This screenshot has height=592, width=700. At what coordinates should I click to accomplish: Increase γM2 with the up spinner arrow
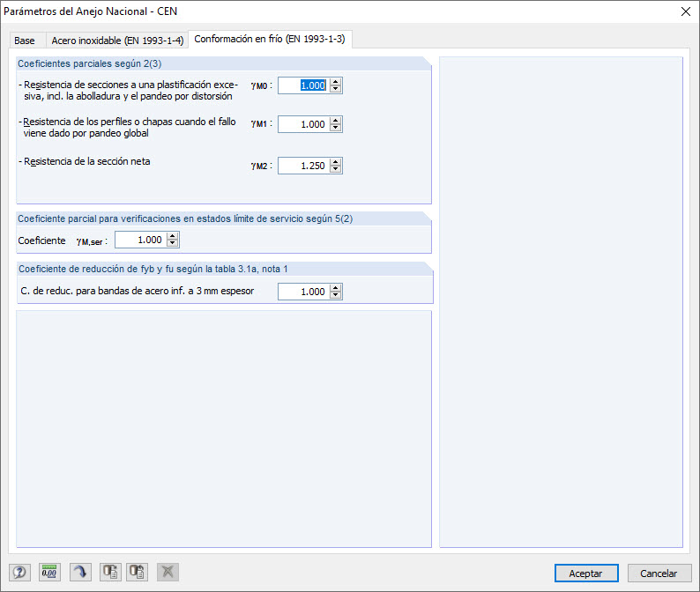tap(336, 162)
